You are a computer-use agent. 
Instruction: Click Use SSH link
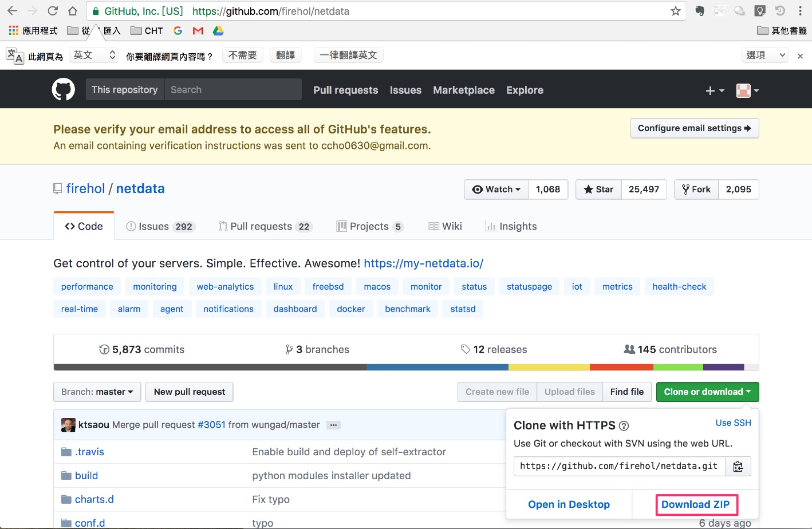click(734, 423)
